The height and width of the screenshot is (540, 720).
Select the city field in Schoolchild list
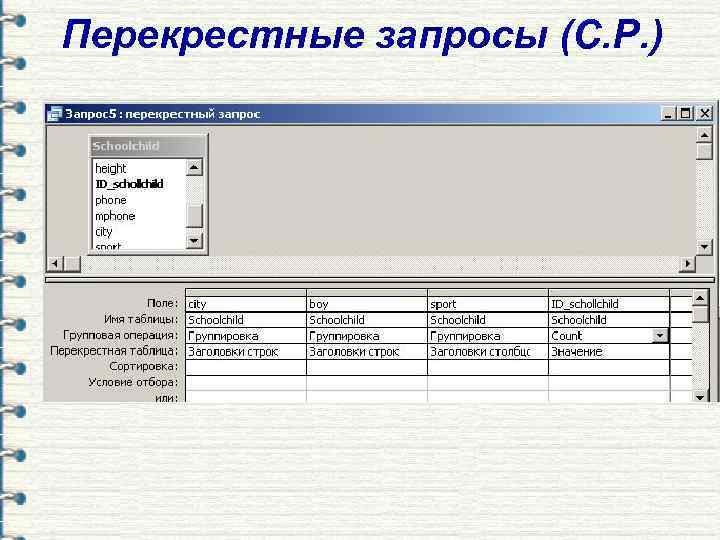[104, 232]
